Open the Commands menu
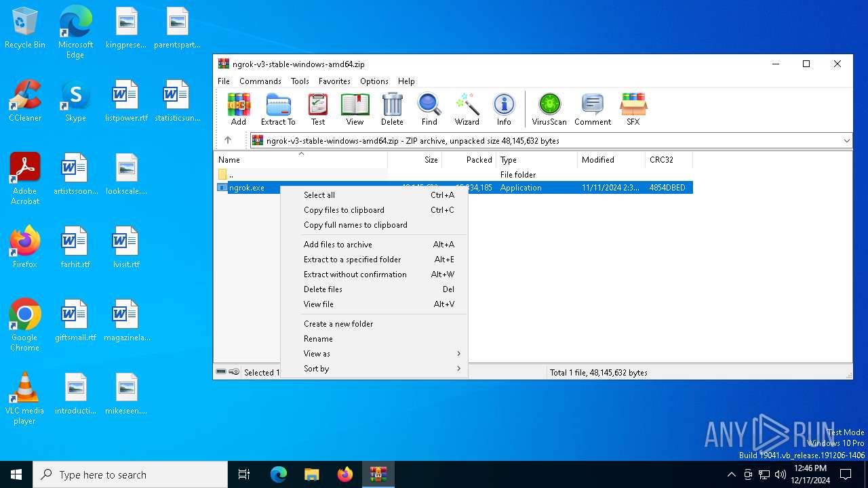Image resolution: width=868 pixels, height=488 pixels. [x=260, y=81]
